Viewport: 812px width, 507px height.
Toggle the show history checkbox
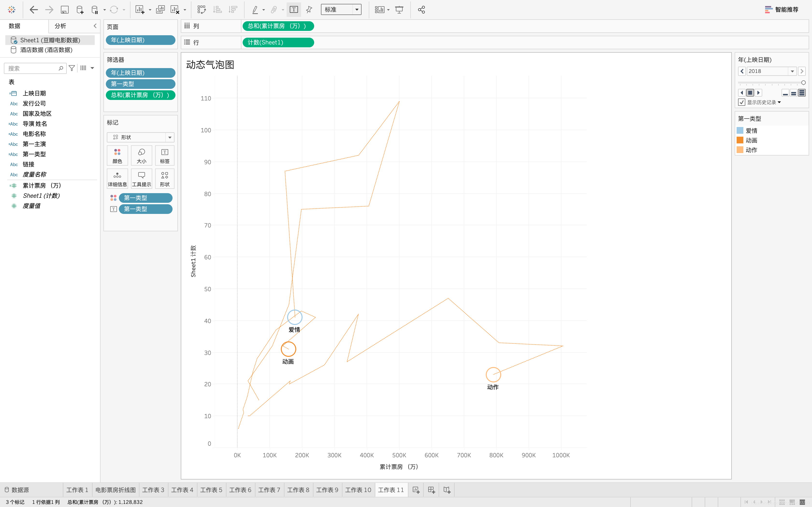pyautogui.click(x=742, y=102)
